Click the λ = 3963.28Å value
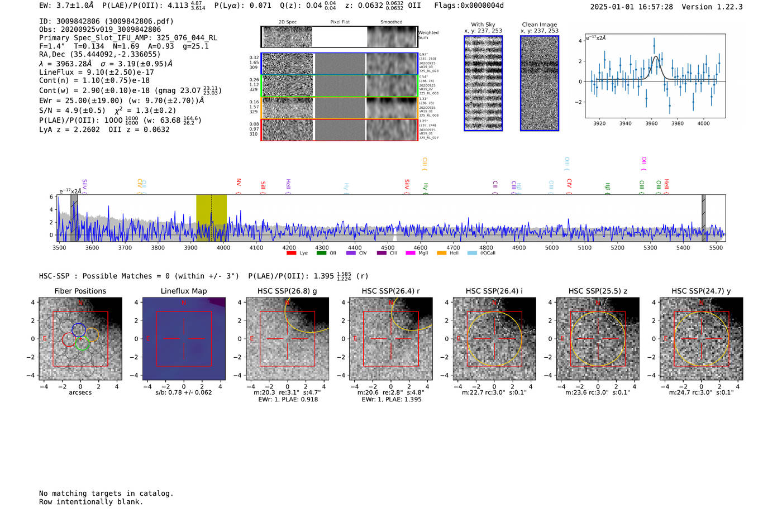 [65, 64]
